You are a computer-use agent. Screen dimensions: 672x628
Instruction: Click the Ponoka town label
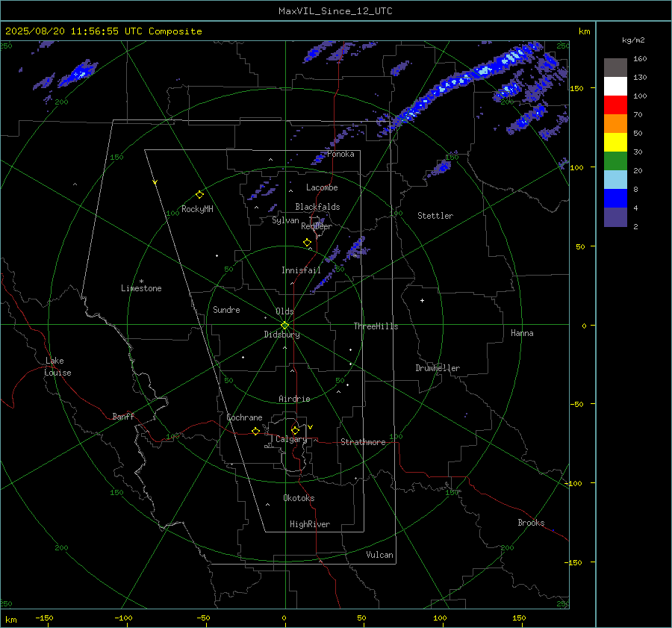[x=340, y=154]
